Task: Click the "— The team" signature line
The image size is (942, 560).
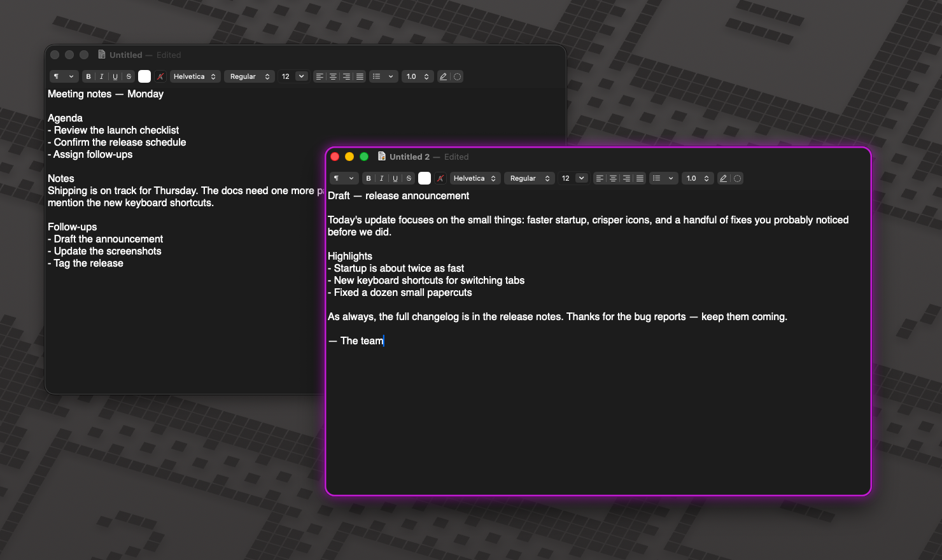Action: pyautogui.click(x=356, y=341)
